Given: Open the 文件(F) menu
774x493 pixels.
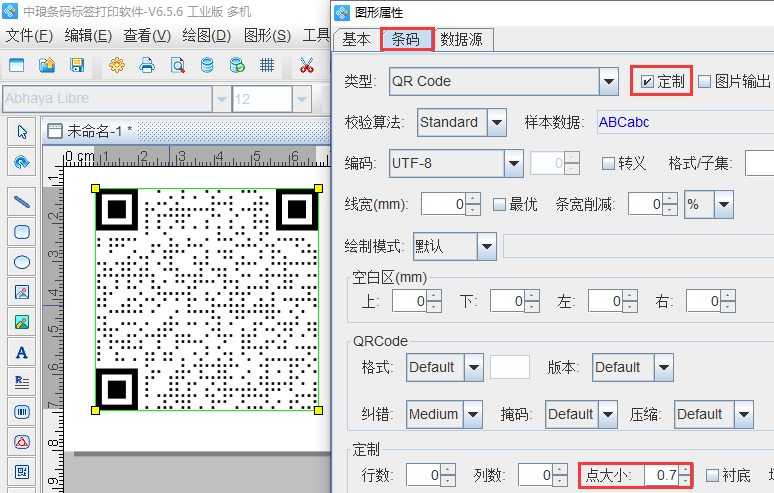Looking at the screenshot, I should tap(29, 36).
